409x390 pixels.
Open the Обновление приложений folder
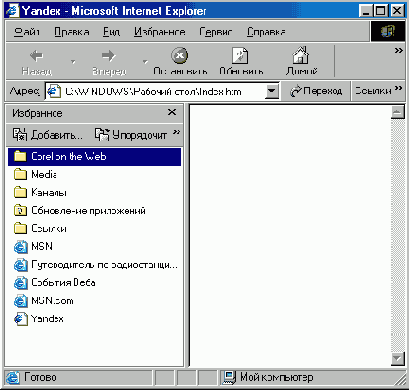tap(80, 210)
